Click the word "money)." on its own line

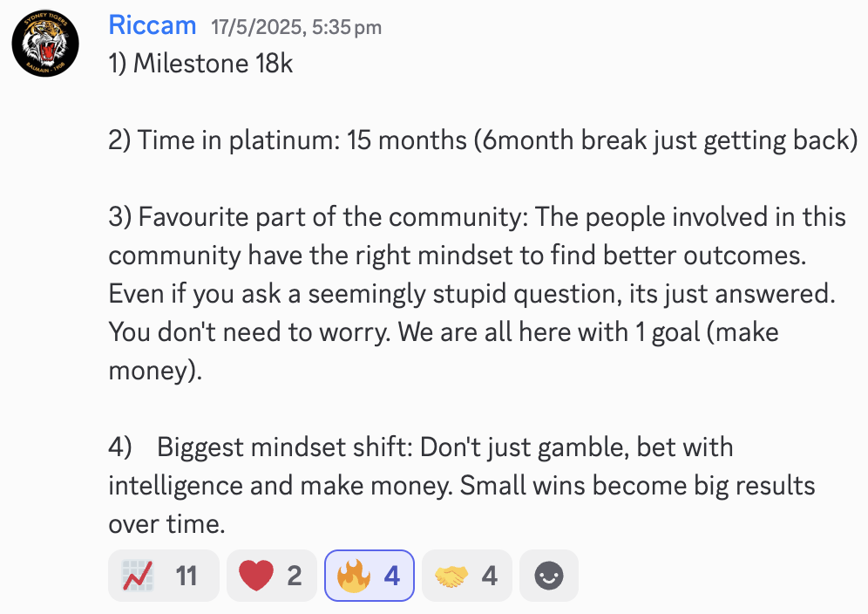coord(155,371)
